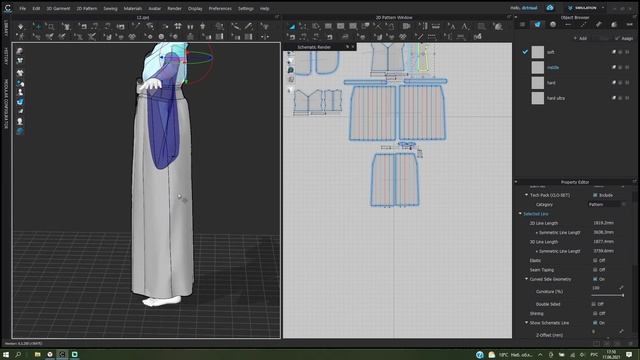Select the Reset 3D Arrangement grid icon

(x=178, y=27)
